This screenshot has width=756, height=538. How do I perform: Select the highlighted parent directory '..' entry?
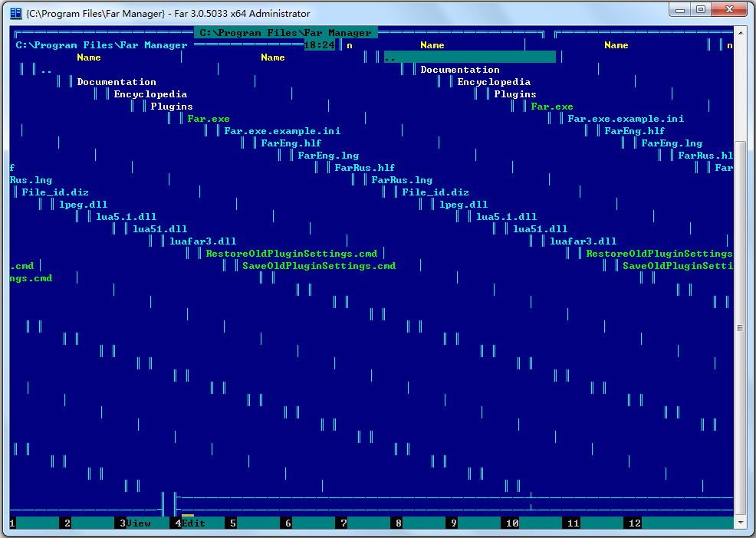click(469, 57)
